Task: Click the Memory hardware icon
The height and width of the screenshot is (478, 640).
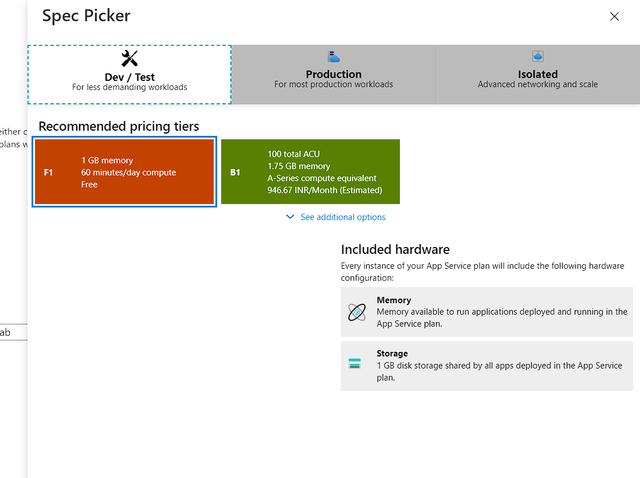Action: (x=357, y=312)
